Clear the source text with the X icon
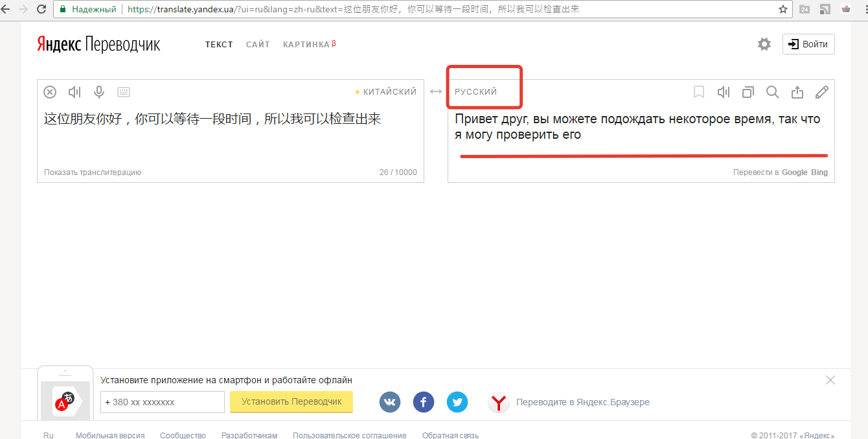Viewport: 868px width, 439px height. [50, 92]
